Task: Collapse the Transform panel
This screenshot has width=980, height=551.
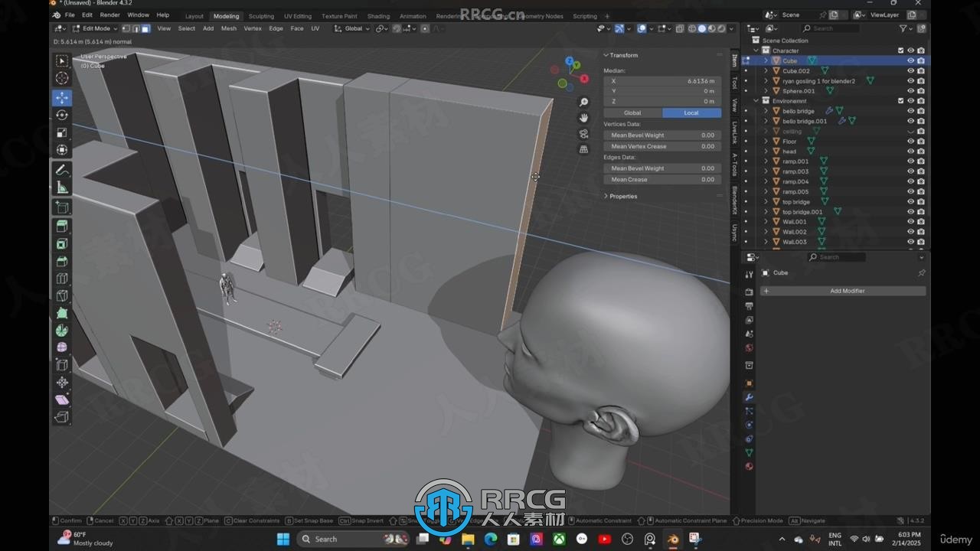Action: pyautogui.click(x=606, y=55)
